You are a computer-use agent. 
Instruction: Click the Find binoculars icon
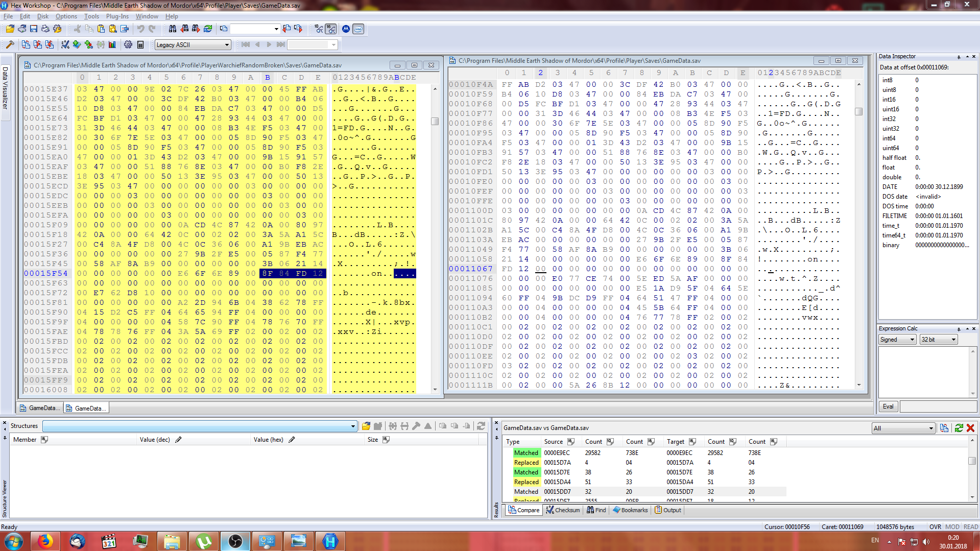pyautogui.click(x=173, y=29)
